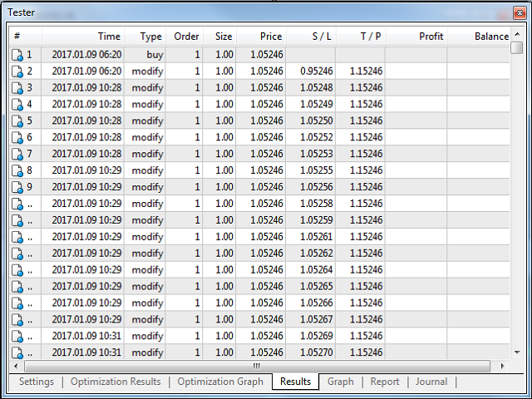532x399 pixels.
Task: Open the Optimization Graph tab
Action: [x=220, y=382]
